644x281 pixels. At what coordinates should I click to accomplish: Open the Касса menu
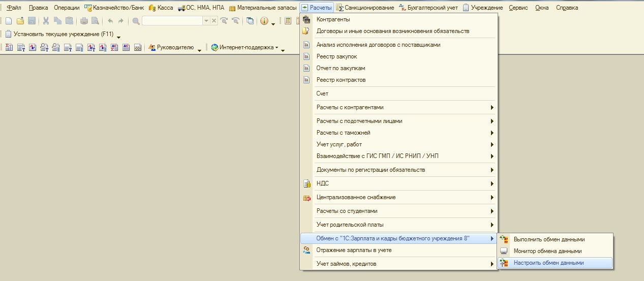pyautogui.click(x=161, y=8)
